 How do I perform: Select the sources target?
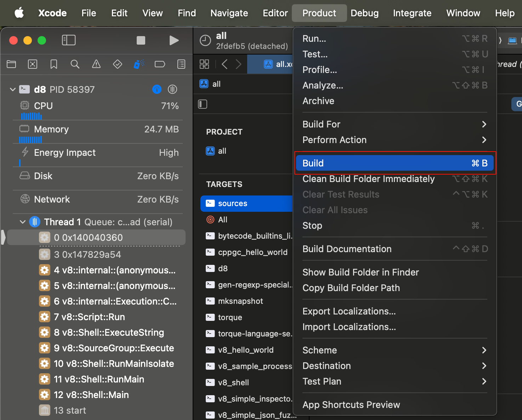point(246,204)
